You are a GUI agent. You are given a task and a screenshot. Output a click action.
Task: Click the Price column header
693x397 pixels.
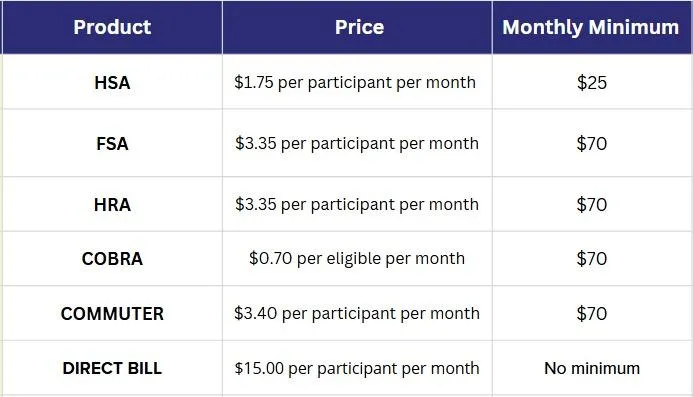tap(357, 27)
